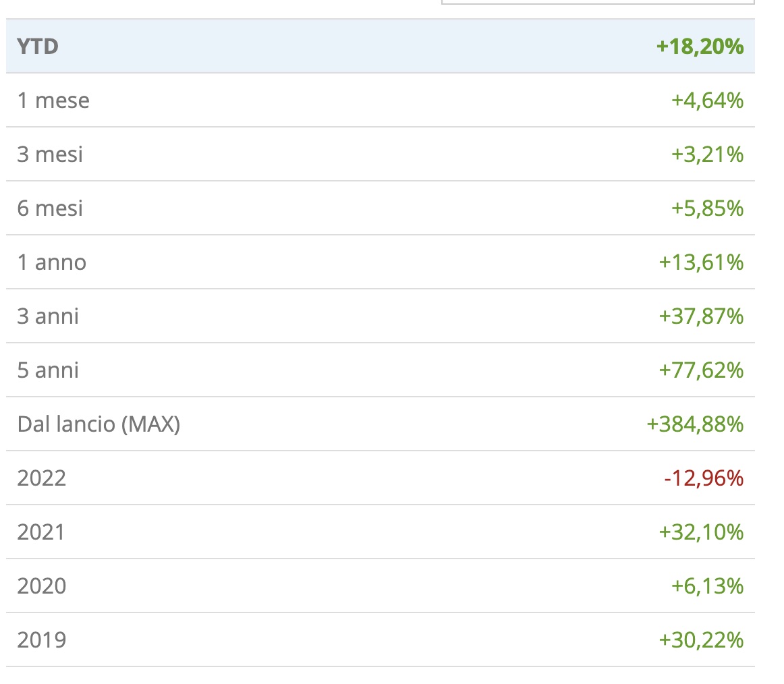Click the "1 mese" row label
The width and height of the screenshot is (784, 684).
(53, 101)
